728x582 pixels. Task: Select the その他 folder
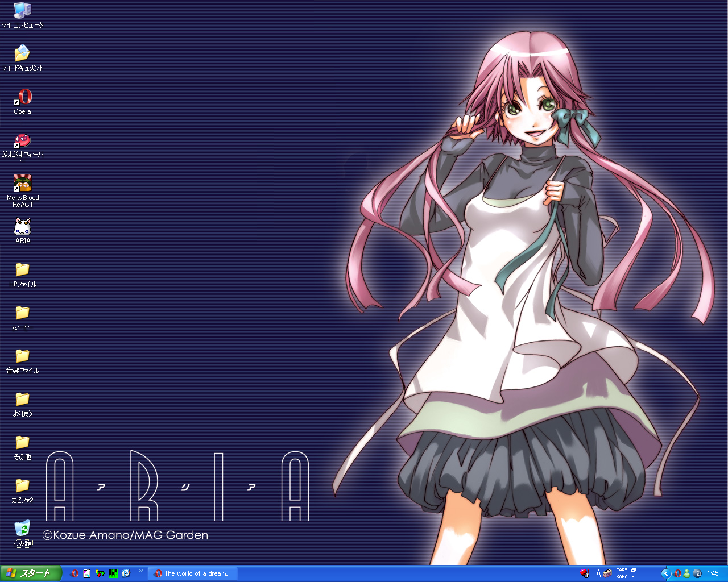[23, 447]
